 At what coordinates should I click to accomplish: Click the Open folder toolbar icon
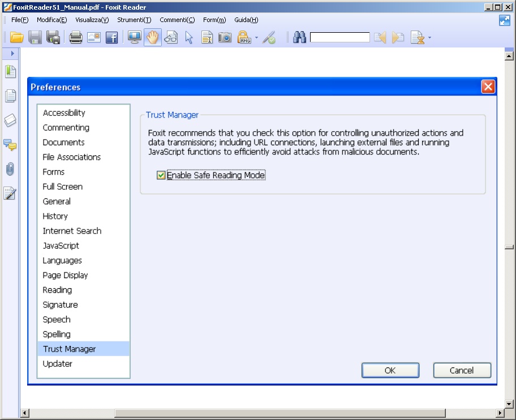tap(17, 37)
